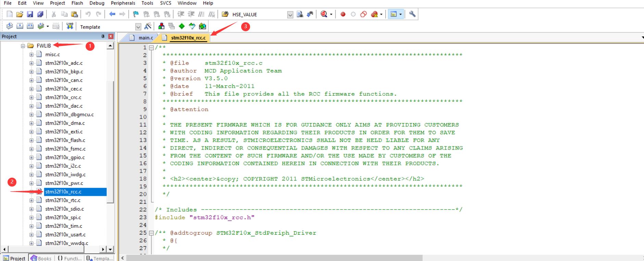644x261 pixels.
Task: Open Manage Project Items with the colored blocks icon
Action: [161, 26]
